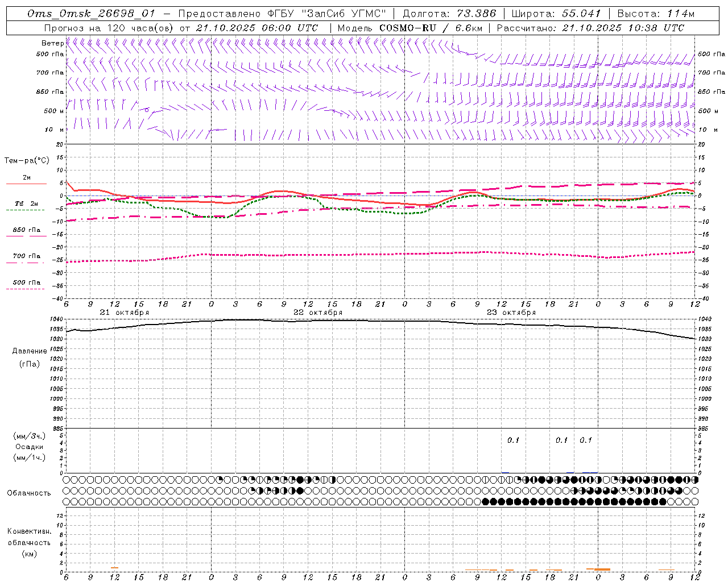Viewport: 728px width, 582px height.
Task: Click the orange convective bar on 21 октября
Action: click(114, 568)
